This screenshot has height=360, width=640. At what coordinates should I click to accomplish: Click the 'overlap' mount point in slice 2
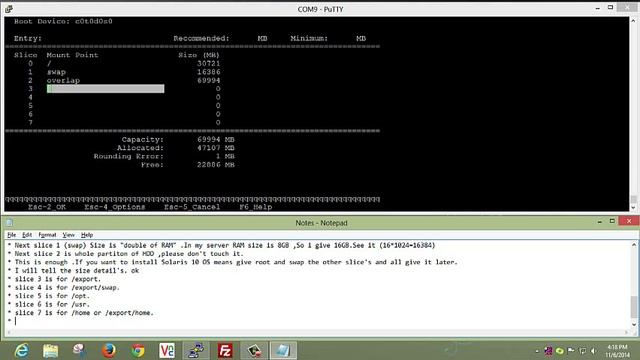[63, 80]
